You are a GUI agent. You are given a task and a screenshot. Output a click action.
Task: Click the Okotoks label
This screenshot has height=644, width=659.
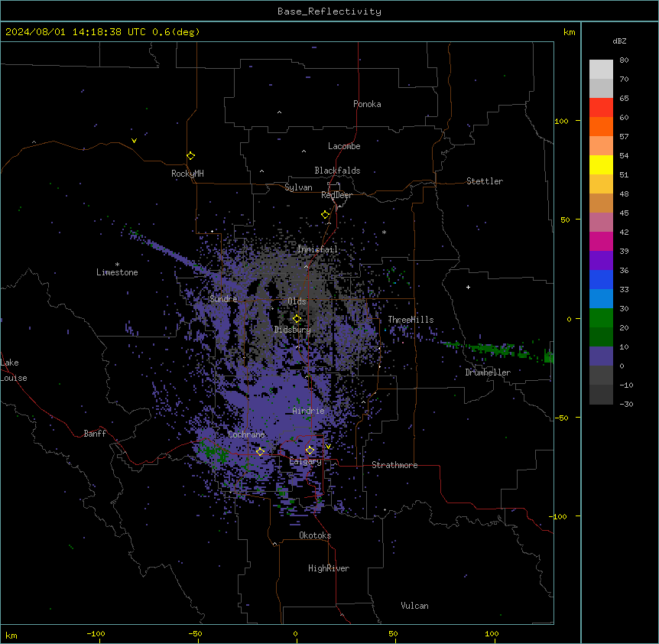[315, 535]
